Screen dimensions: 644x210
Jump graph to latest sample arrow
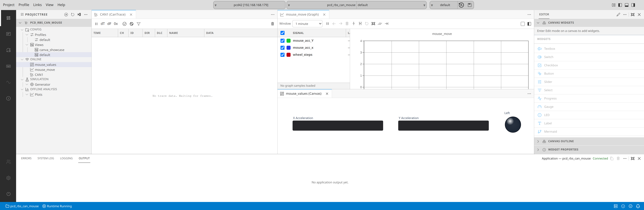click(387, 24)
